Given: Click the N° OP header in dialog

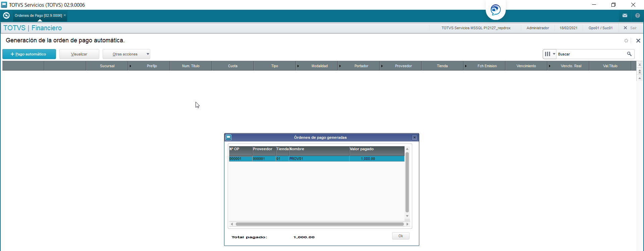Looking at the screenshot, I should (x=240, y=151).
